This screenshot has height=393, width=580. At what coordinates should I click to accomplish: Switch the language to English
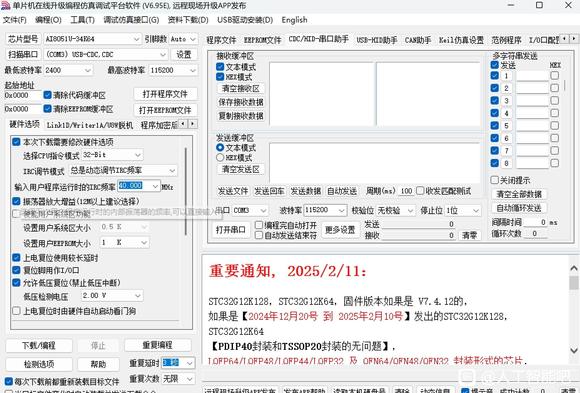click(294, 20)
